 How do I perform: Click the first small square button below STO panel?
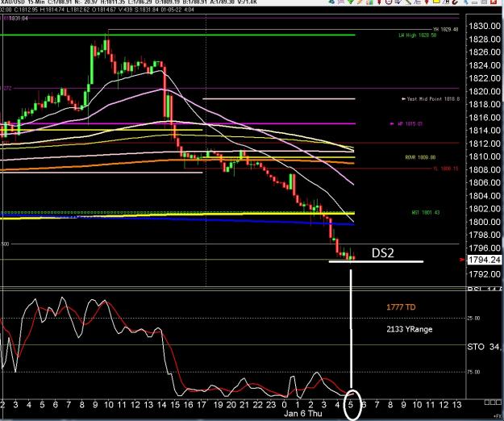(x=486, y=402)
